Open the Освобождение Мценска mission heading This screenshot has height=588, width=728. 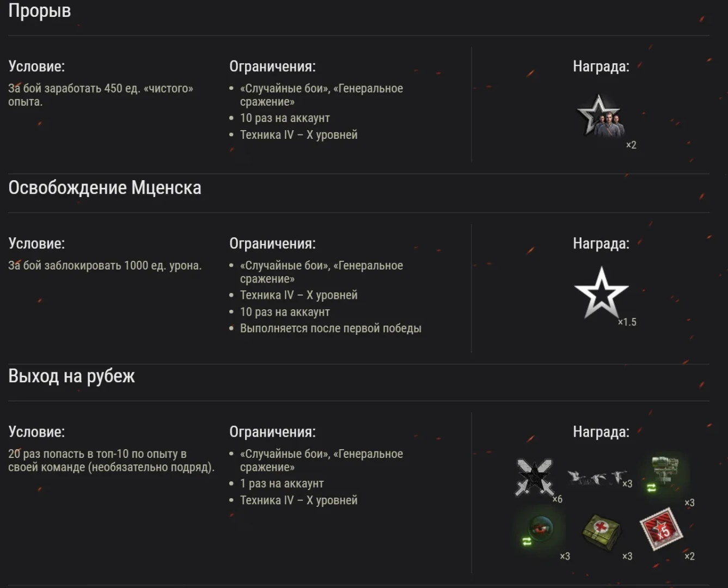[x=105, y=188]
